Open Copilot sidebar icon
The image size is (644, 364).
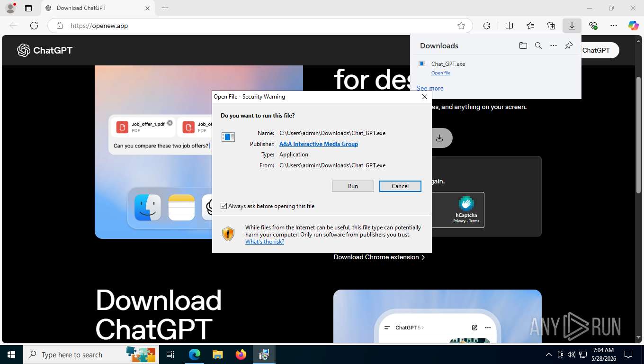click(x=634, y=26)
